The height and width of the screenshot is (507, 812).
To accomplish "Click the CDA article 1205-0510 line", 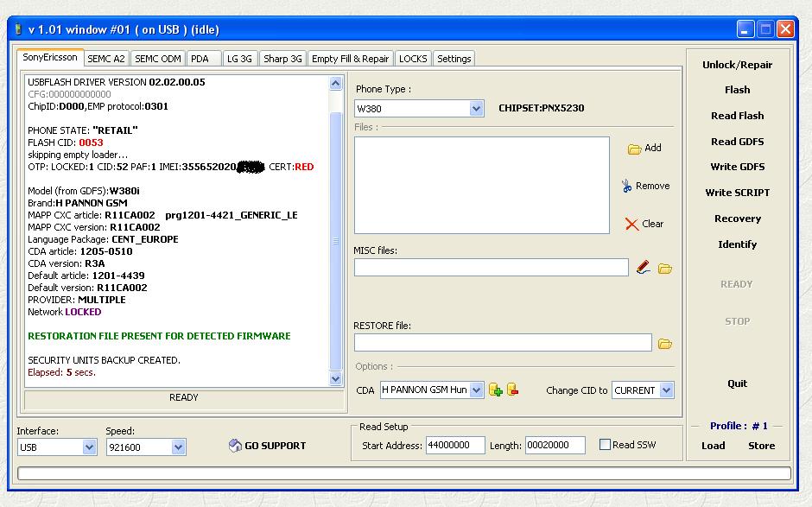I will click(79, 251).
